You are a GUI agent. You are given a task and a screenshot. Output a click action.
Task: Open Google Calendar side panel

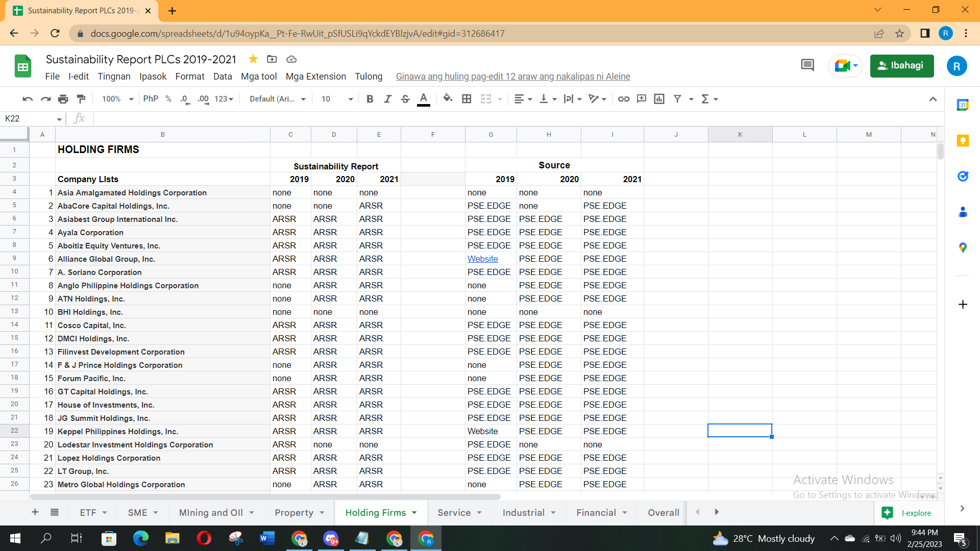click(x=963, y=105)
